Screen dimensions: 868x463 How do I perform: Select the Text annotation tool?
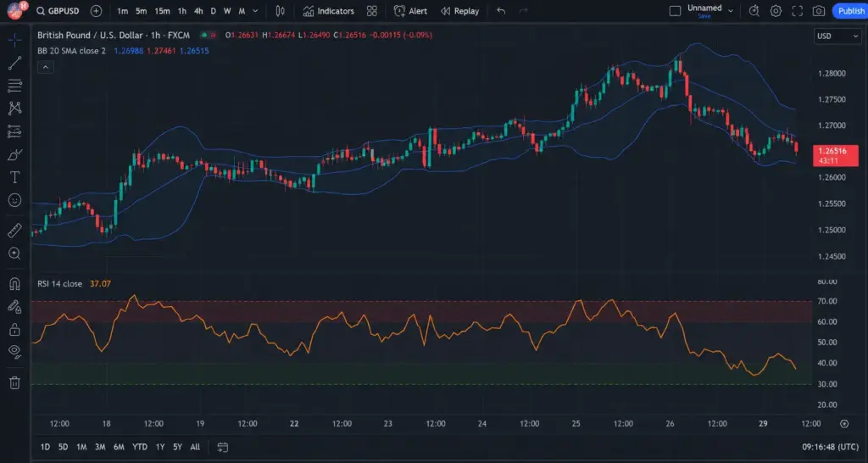(x=15, y=177)
